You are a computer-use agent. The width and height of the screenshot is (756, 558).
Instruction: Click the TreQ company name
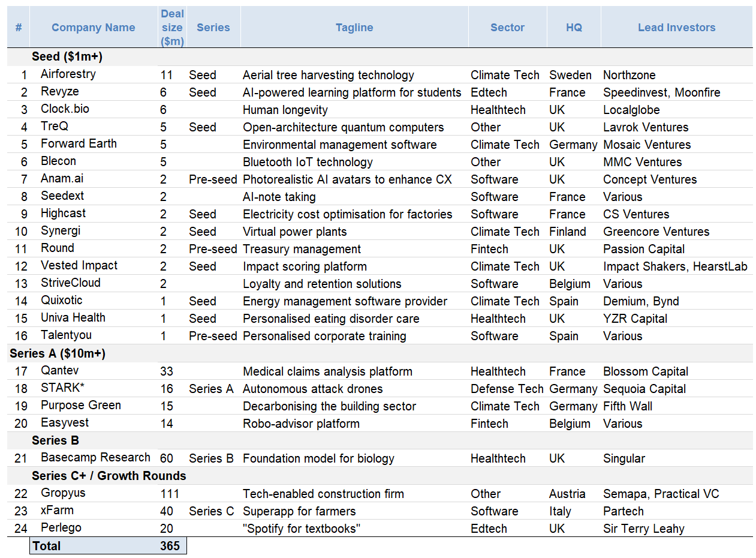tap(55, 126)
